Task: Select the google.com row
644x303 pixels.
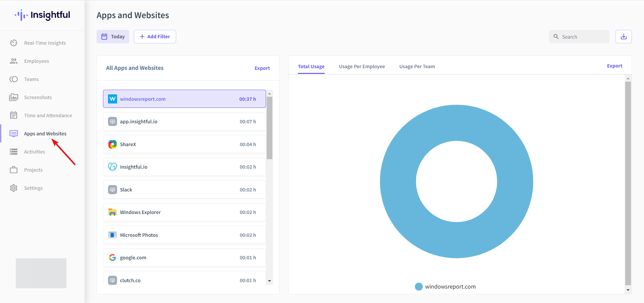Action: click(184, 258)
